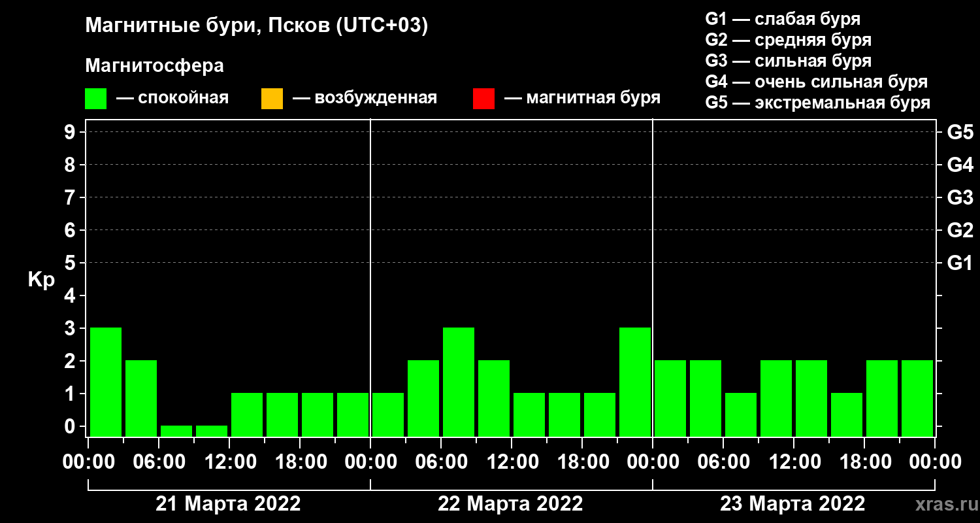Click the Kp 1 bar at 00:00–03:00, 22 March
Image resolution: width=980 pixels, height=523 pixels.
pyautogui.click(x=388, y=414)
